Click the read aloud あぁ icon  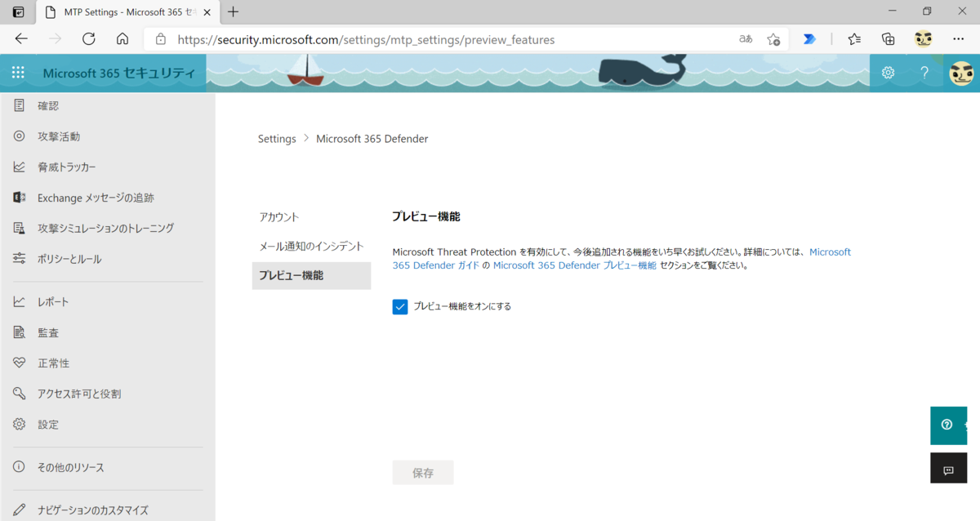pyautogui.click(x=745, y=39)
